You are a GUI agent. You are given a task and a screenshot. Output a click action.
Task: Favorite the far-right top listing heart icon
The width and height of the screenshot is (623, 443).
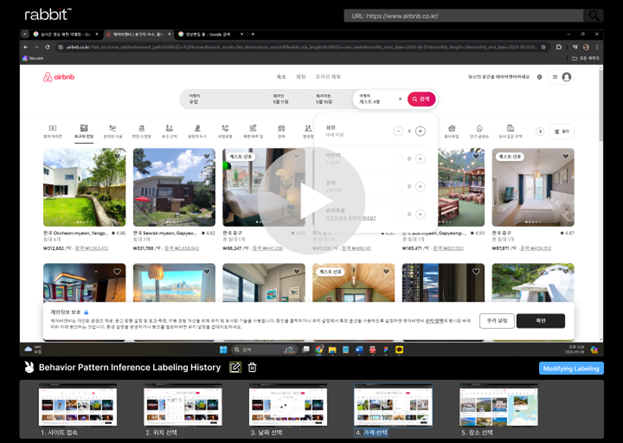point(565,156)
